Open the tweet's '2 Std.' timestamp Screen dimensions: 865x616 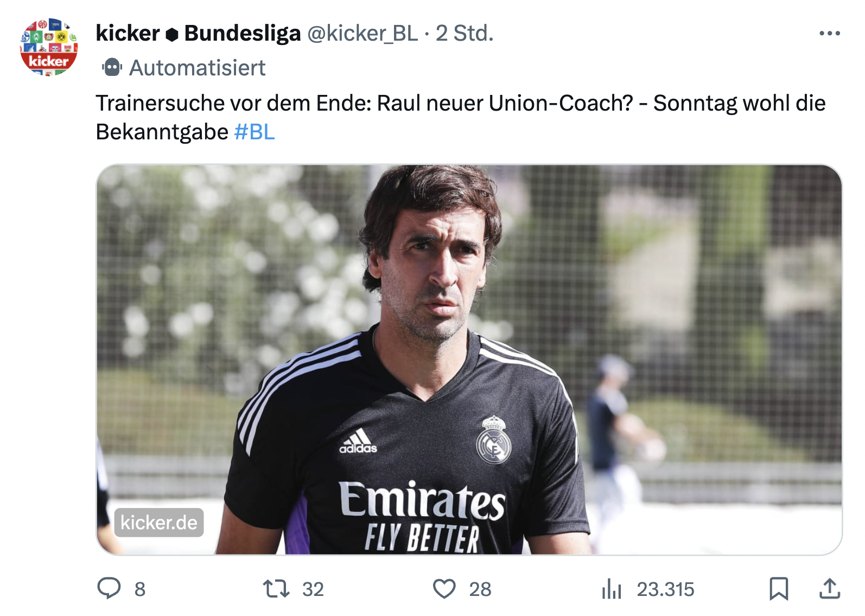tap(465, 34)
